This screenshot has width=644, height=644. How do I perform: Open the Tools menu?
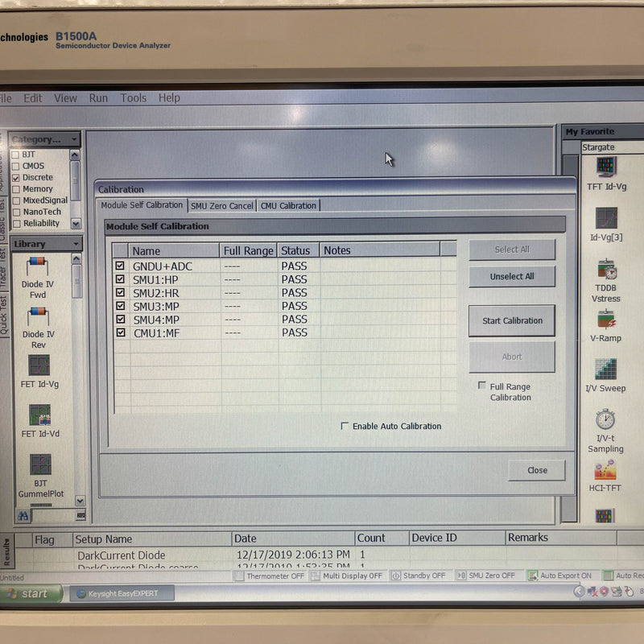click(x=132, y=97)
